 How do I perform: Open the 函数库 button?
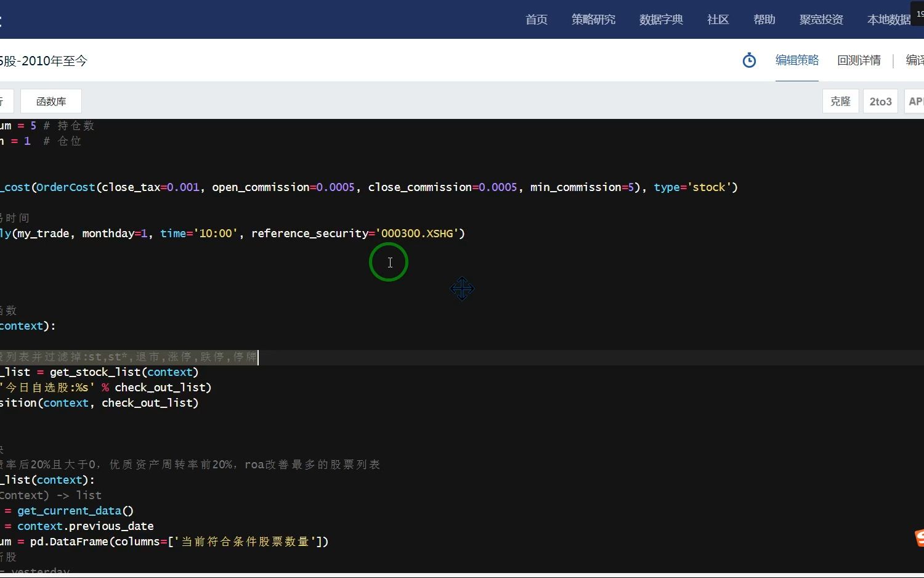point(51,101)
